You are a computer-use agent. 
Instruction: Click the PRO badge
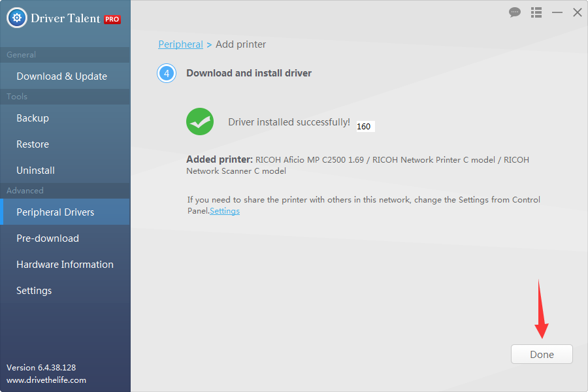click(112, 19)
